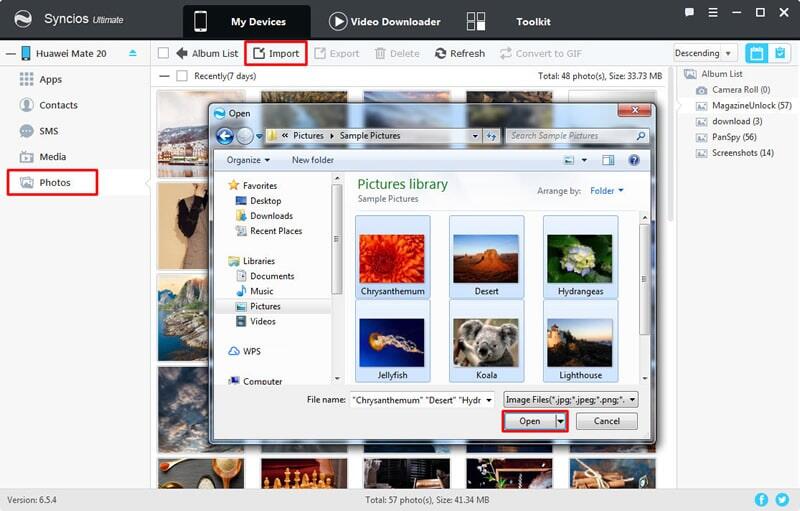800x511 pixels.
Task: Collapse the Huawei Mate 20 device tree
Action: coord(9,53)
